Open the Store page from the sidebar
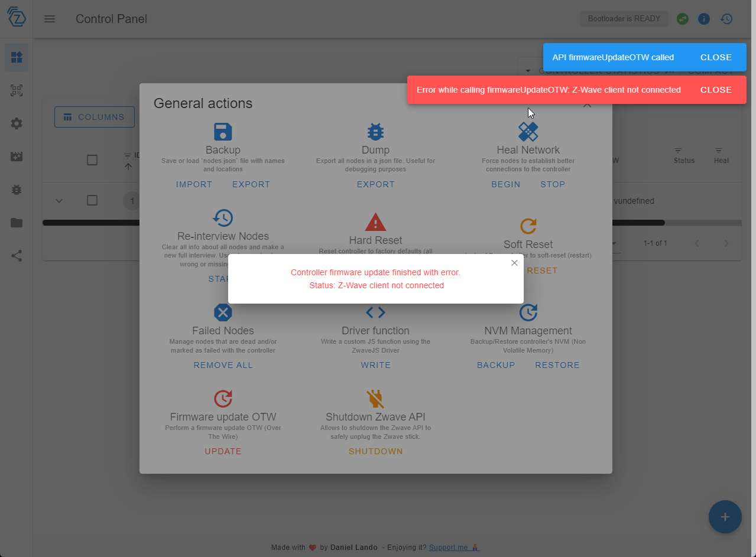756x557 pixels. click(x=16, y=223)
